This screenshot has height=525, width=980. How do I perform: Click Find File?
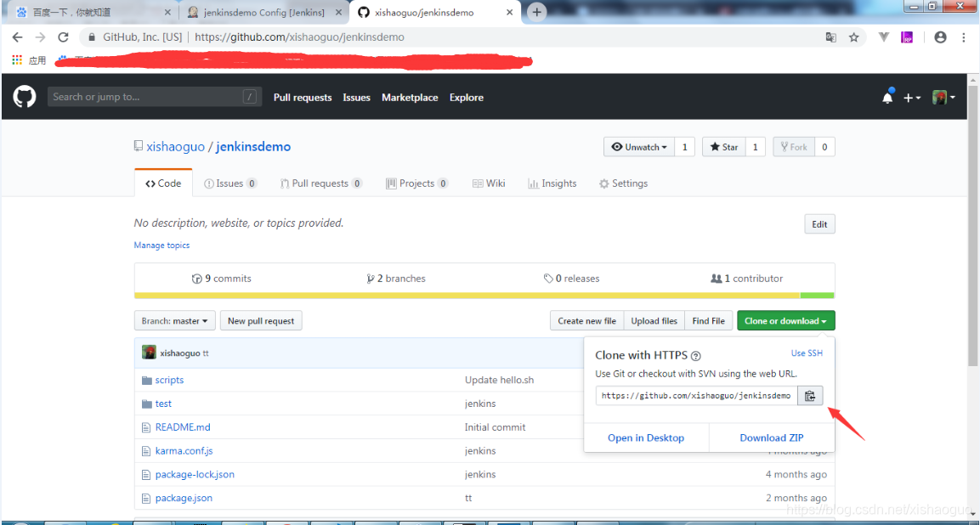(709, 321)
